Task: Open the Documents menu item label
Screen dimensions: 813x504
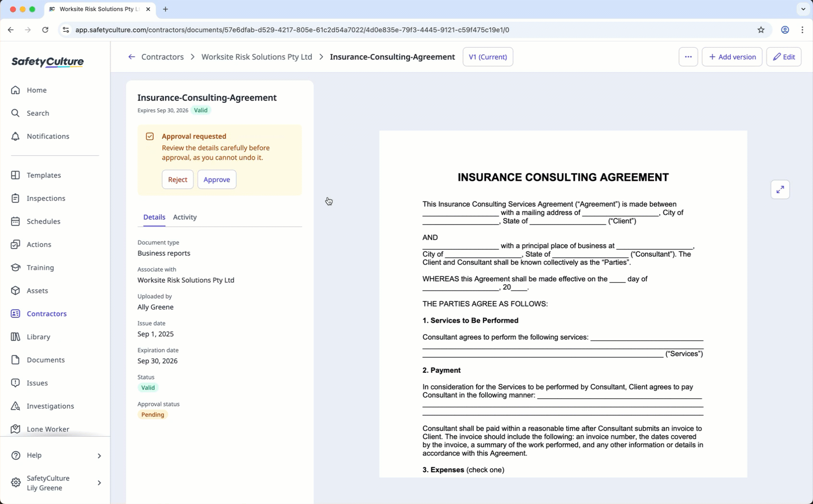Action: pos(46,360)
